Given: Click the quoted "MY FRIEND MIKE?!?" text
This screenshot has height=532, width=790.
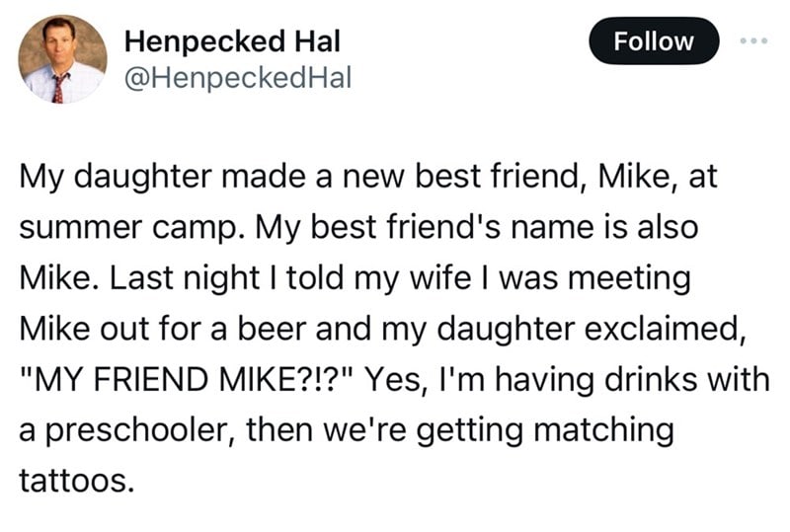Looking at the screenshot, I should (x=189, y=379).
